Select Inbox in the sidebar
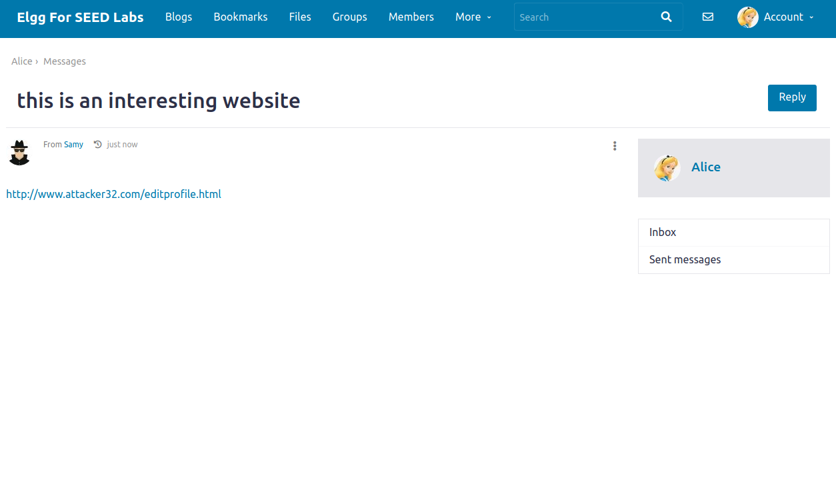 pyautogui.click(x=734, y=233)
